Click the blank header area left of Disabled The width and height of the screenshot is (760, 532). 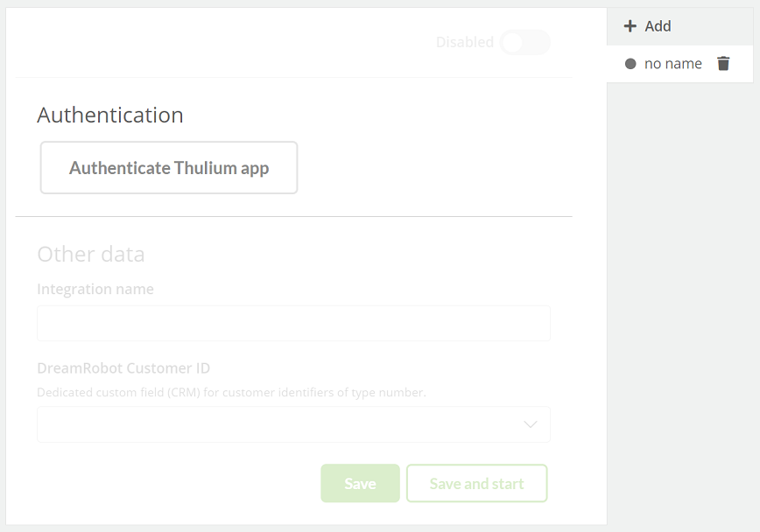[223, 43]
